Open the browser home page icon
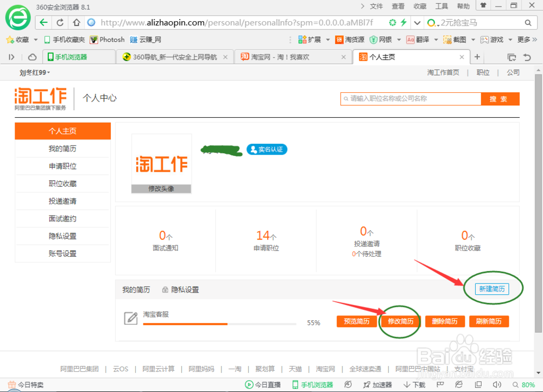This screenshot has width=543, height=392. (77, 22)
